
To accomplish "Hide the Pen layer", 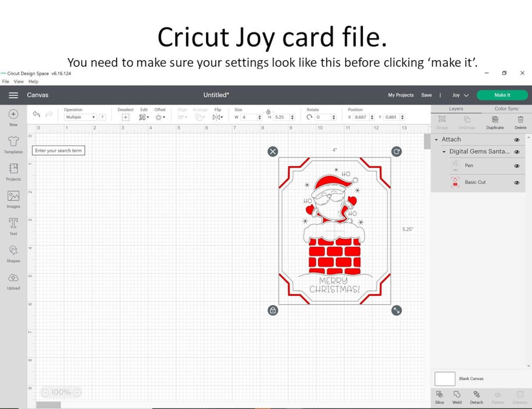I will tap(517, 166).
